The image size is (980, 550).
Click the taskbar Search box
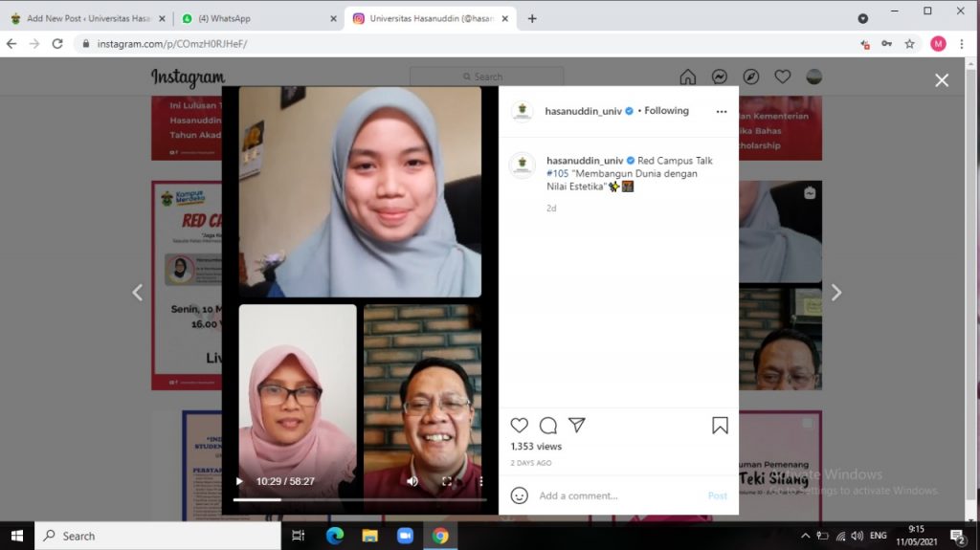(x=158, y=536)
